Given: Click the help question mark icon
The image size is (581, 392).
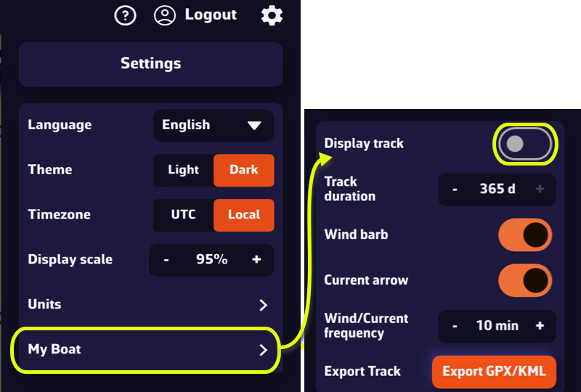Looking at the screenshot, I should click(x=126, y=15).
